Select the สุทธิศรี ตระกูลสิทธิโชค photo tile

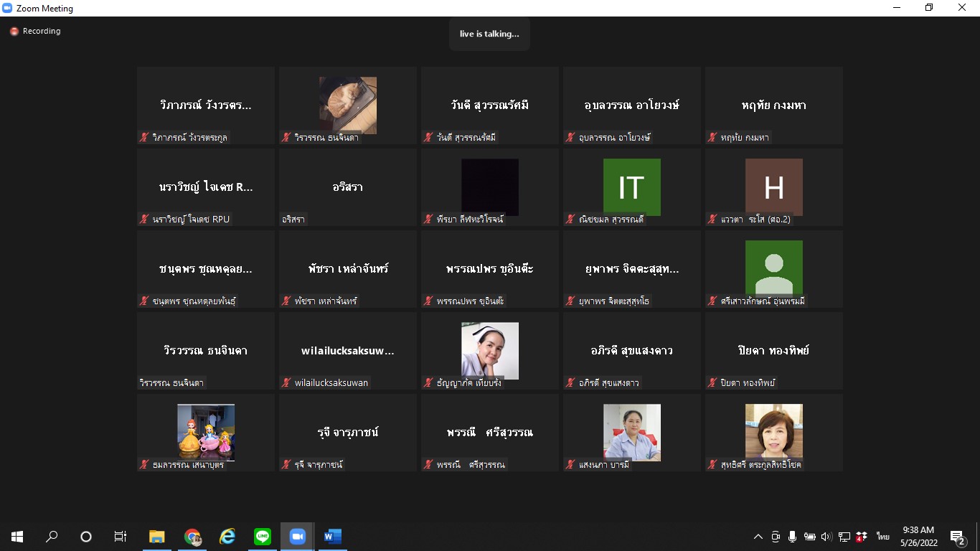[773, 432]
